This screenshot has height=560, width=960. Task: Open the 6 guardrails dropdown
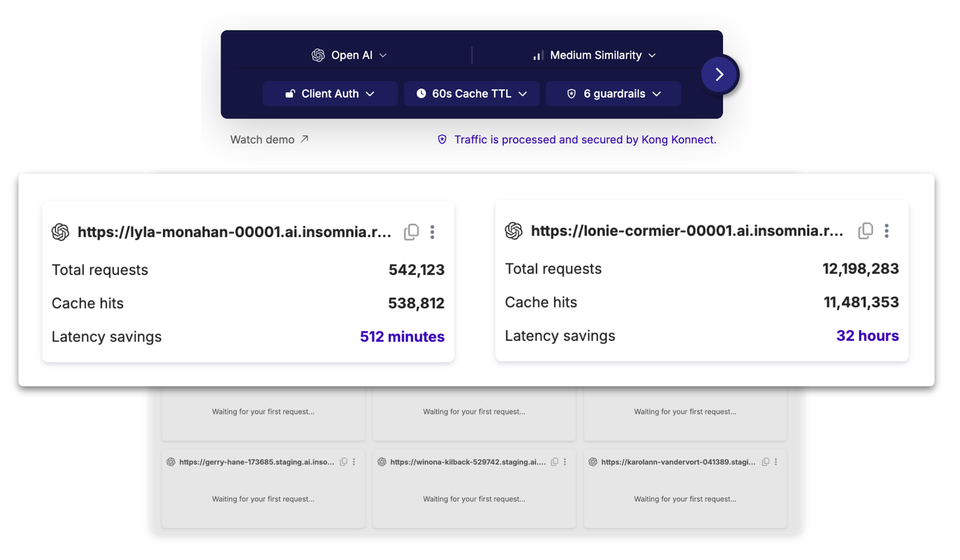613,94
